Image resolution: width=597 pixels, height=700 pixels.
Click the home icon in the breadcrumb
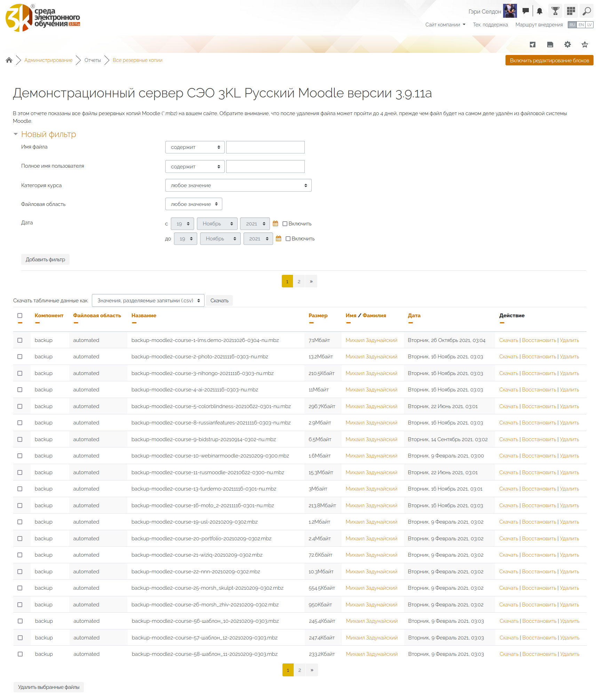(9, 60)
